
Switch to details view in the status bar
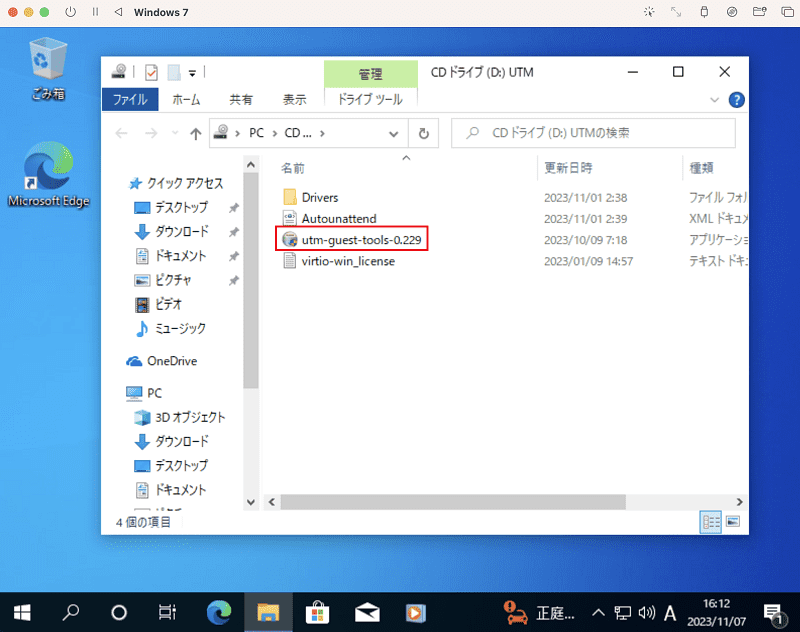click(711, 522)
